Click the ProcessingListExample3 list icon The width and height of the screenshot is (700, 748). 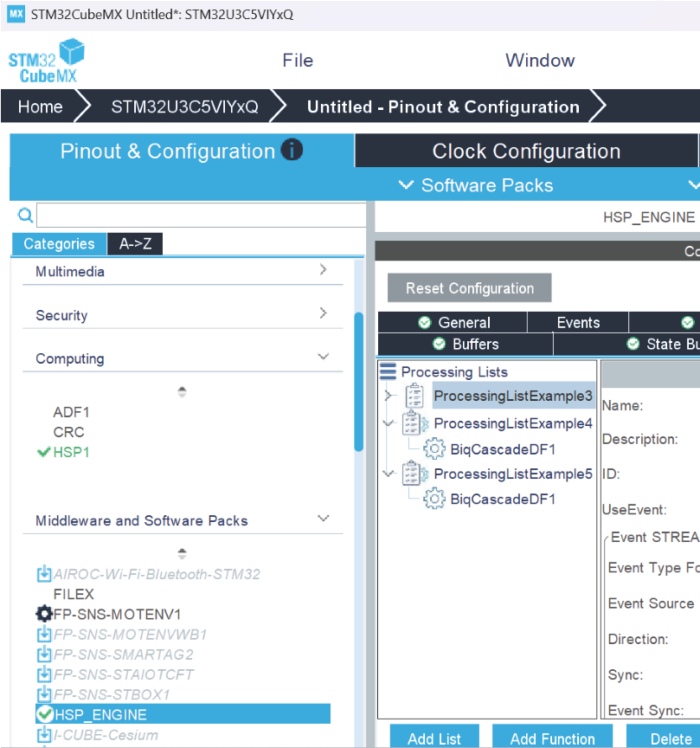[x=414, y=396]
